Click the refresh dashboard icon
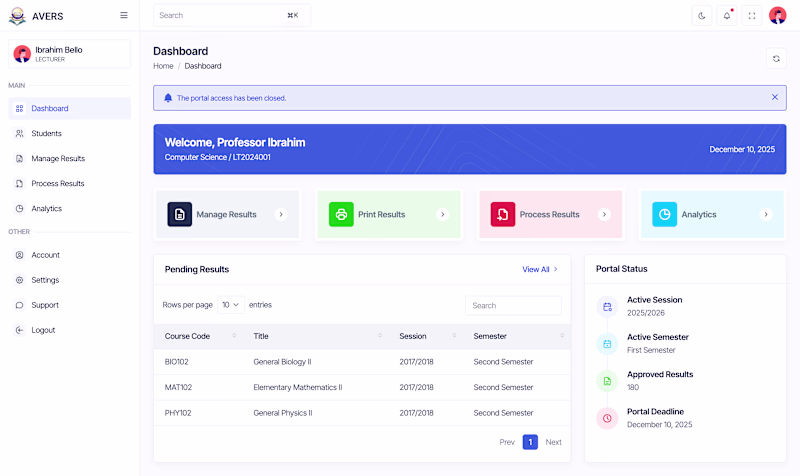This screenshot has height=476, width=800. tap(776, 59)
